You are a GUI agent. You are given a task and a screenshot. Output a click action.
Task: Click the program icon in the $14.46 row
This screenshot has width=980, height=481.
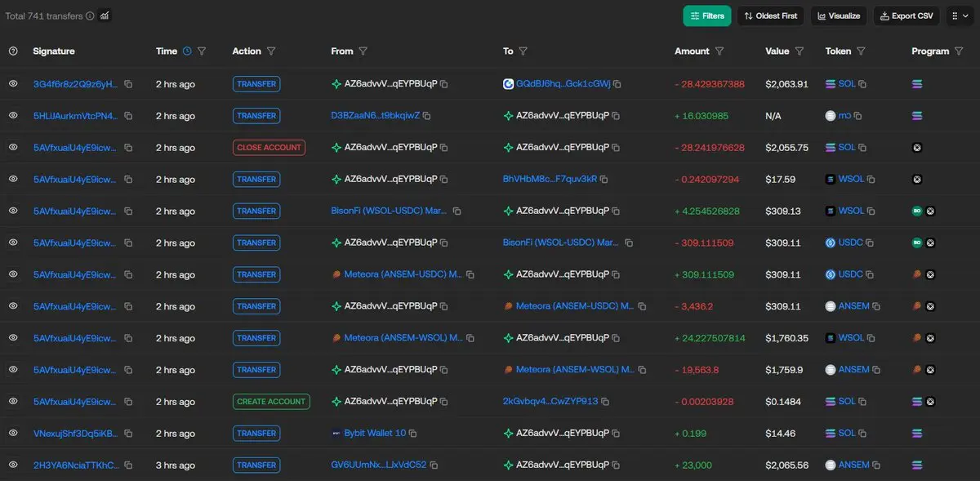click(x=917, y=433)
